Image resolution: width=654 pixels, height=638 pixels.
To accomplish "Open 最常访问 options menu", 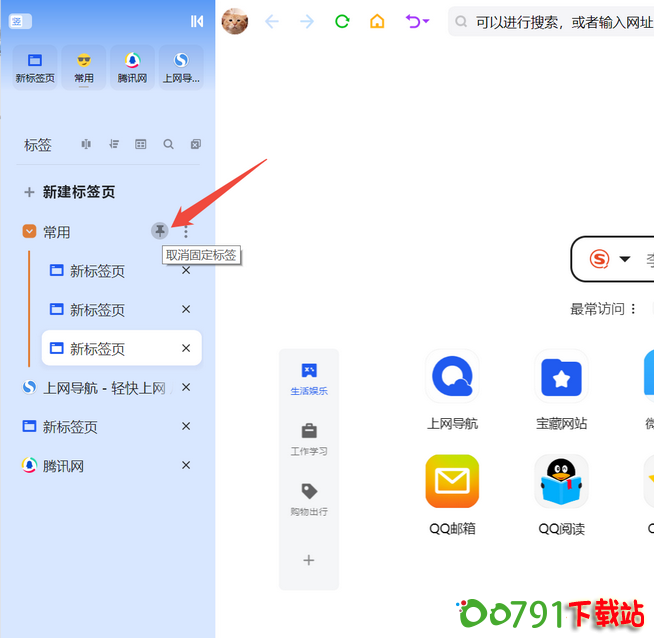I will (633, 309).
